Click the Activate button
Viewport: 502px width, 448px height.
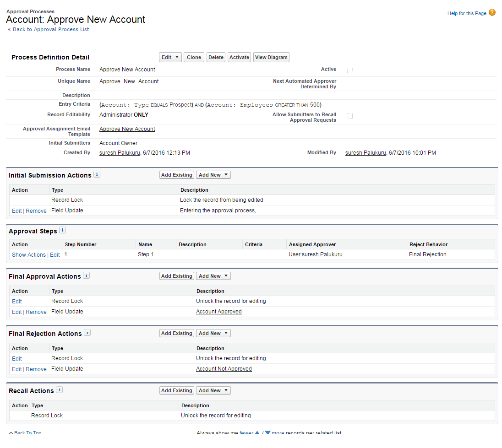(x=239, y=57)
